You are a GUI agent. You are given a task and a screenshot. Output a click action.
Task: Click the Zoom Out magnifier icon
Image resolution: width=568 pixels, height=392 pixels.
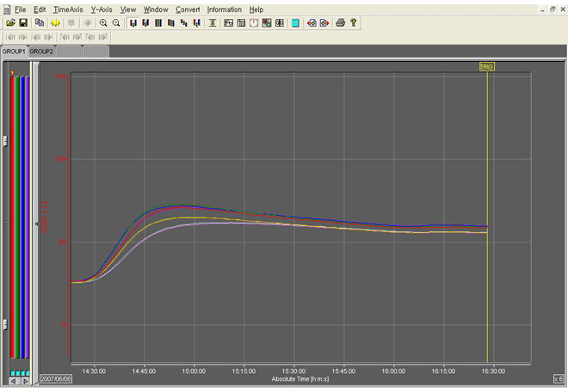pyautogui.click(x=116, y=23)
